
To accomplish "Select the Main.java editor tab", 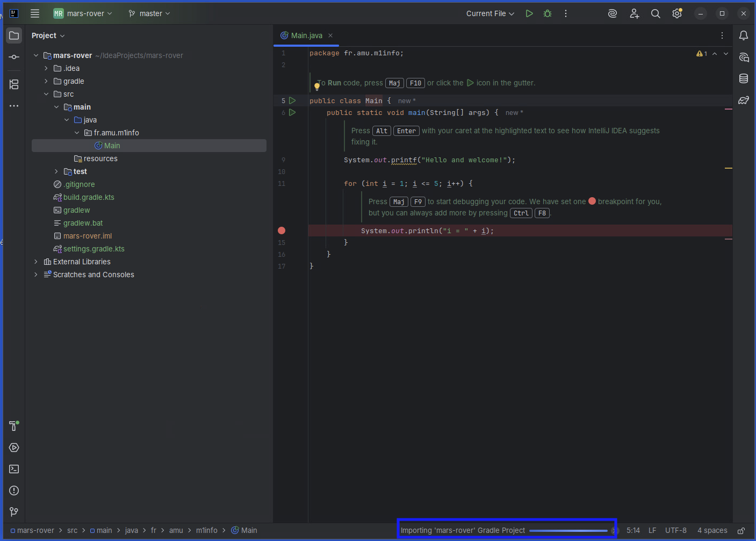I will coord(306,35).
